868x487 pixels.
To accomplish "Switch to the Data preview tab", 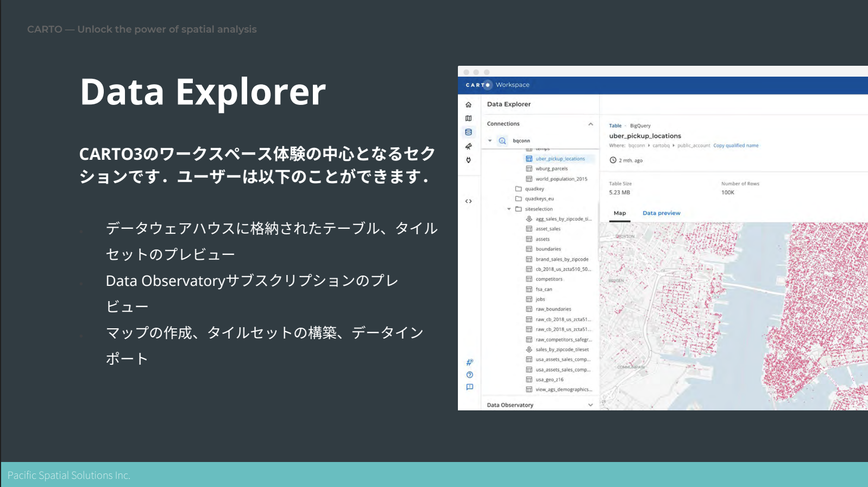I will tap(661, 213).
